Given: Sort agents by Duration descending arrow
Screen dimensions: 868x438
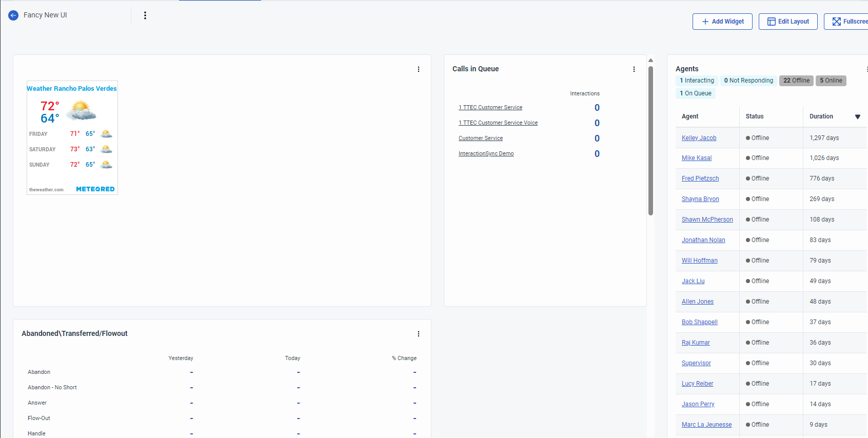Looking at the screenshot, I should coord(858,117).
